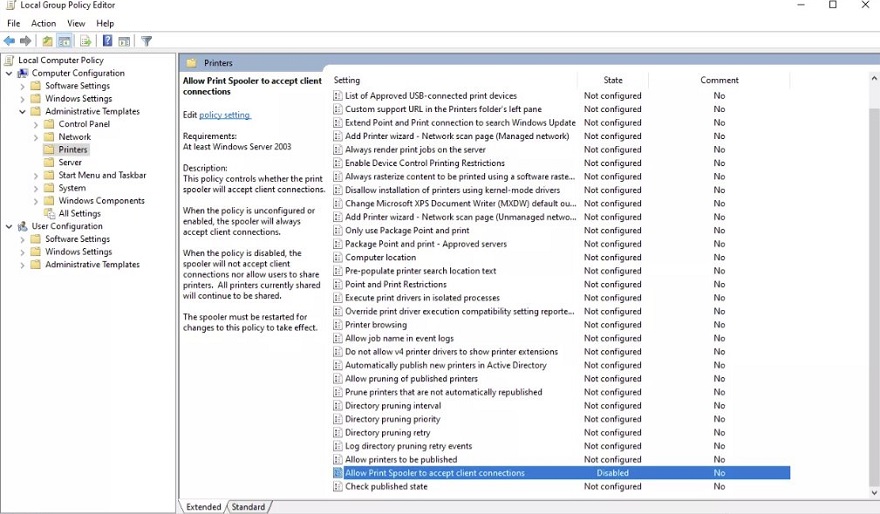The height and width of the screenshot is (514, 880).
Task: Select 'Package Point and print - Approved servers'
Action: pyautogui.click(x=426, y=244)
